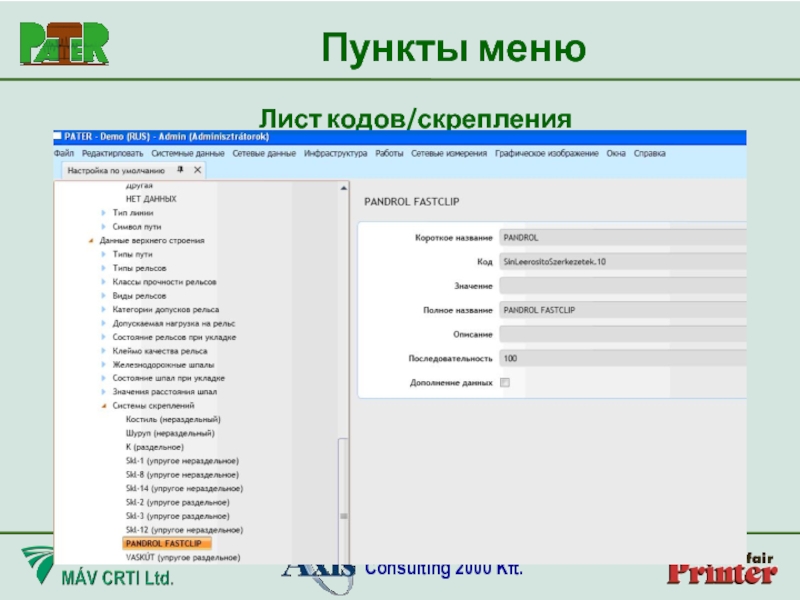800x600 pixels.
Task: Collapse the Данные верхнего строения node
Action: 91,240
